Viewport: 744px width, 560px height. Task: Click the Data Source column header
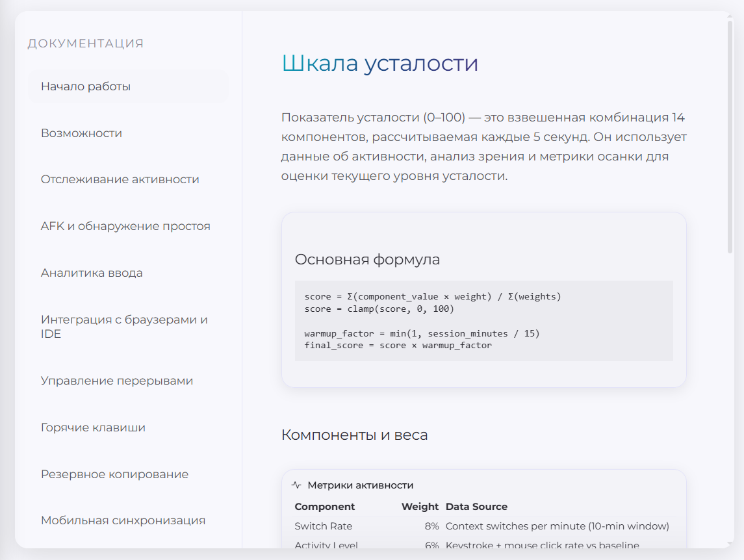(x=476, y=506)
